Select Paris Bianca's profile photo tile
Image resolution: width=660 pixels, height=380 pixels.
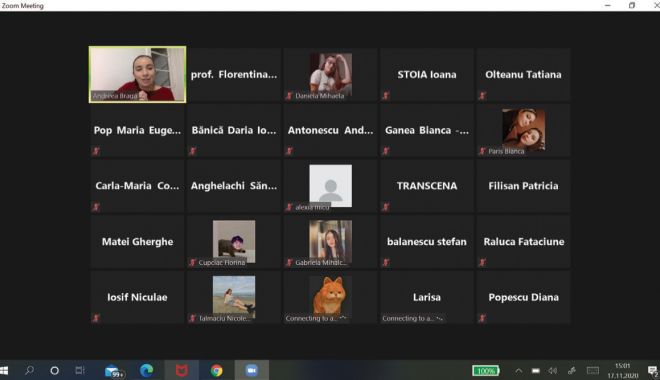point(523,130)
